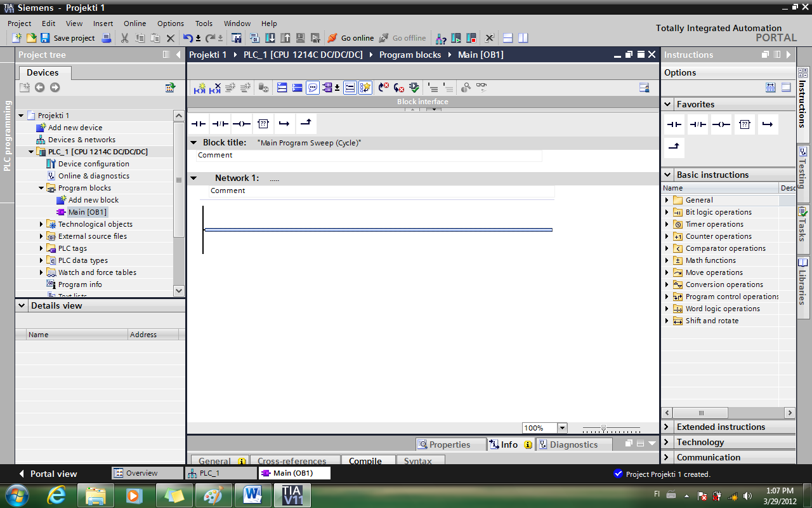Collapse the Project tree panel with arrow
Viewport: 812px width, 508px height.
(x=178, y=55)
